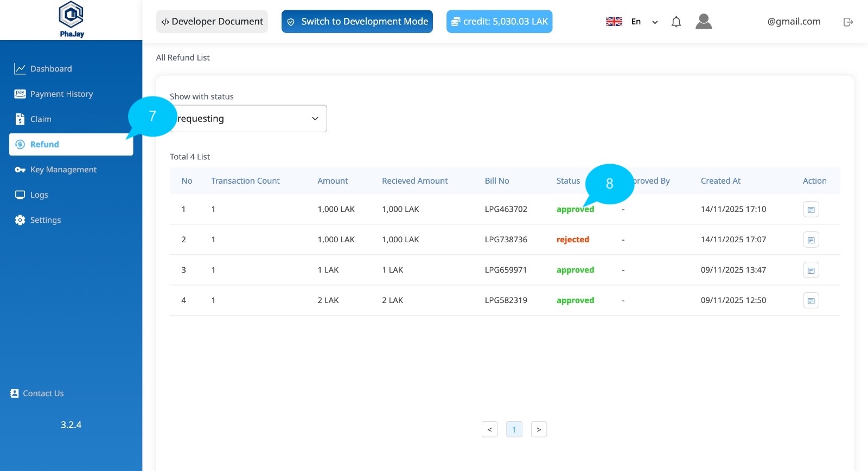The image size is (868, 471).
Task: Click the logout icon beside email
Action: point(848,22)
